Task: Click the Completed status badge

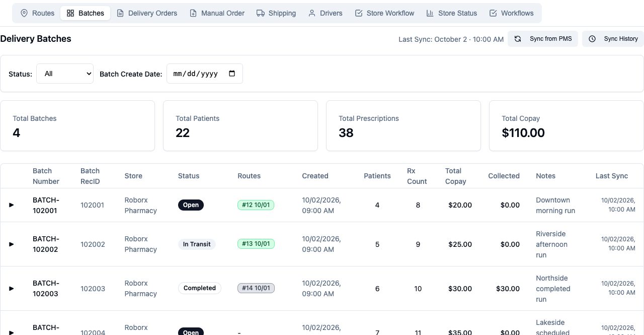Action: click(x=199, y=288)
